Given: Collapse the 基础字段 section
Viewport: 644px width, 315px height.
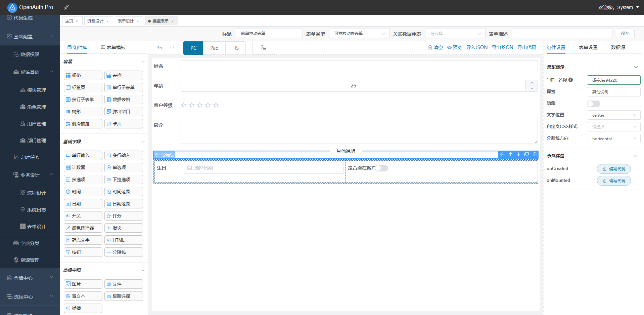Looking at the screenshot, I should (143, 142).
